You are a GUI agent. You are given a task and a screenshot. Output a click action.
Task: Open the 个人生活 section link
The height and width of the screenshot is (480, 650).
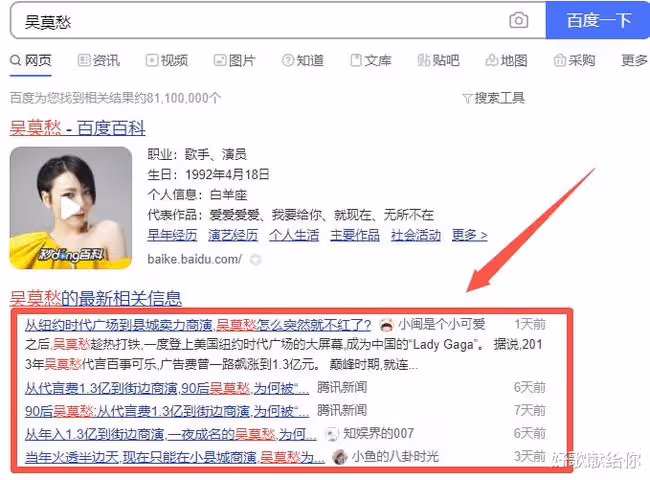click(294, 235)
